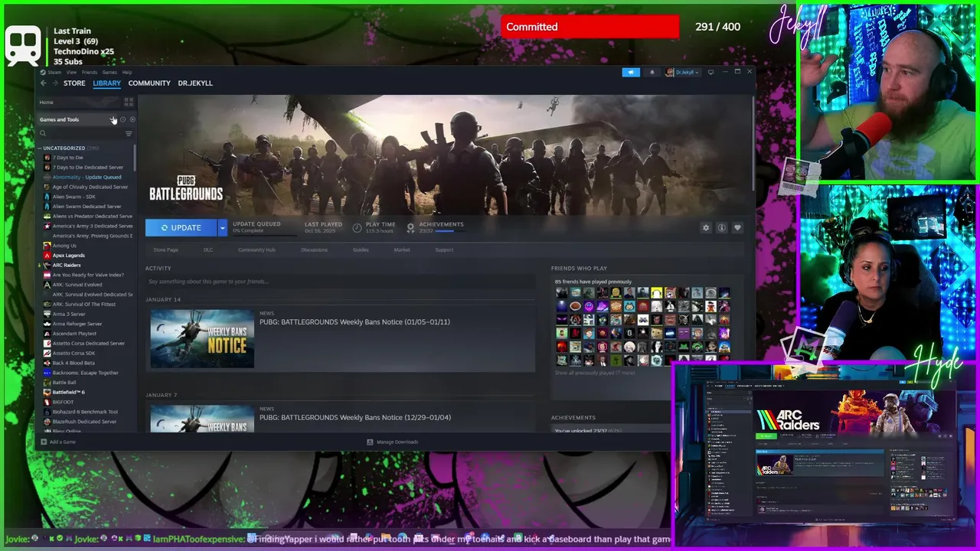Open the PUBG Support link
The width and height of the screenshot is (980, 551).
[x=444, y=249]
